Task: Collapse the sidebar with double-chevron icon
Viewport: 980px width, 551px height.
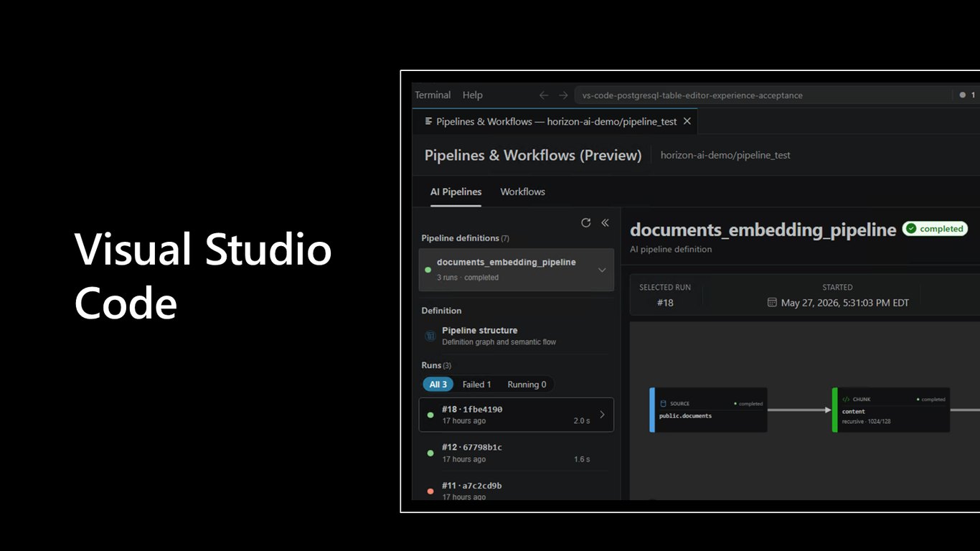Action: [605, 223]
